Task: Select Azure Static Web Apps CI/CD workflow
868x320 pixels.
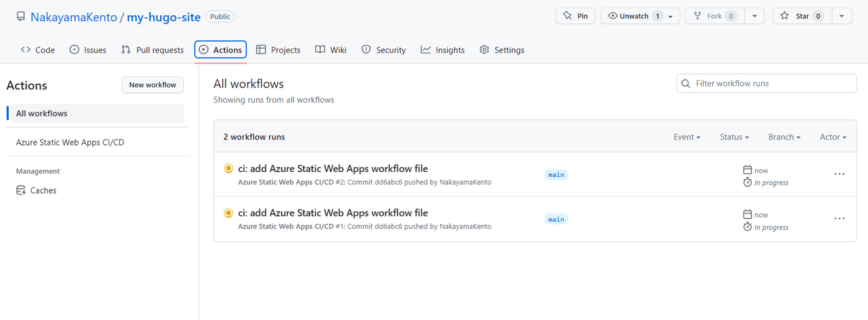Action: [70, 142]
